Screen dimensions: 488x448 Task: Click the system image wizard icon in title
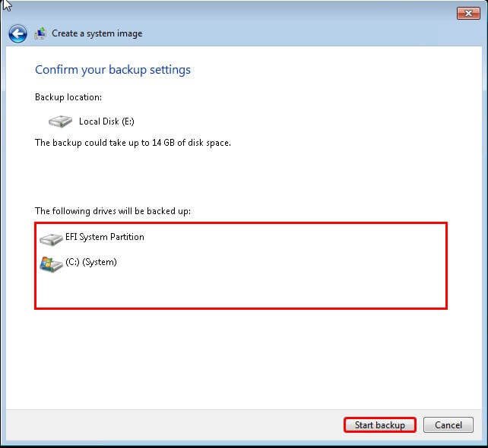40,33
